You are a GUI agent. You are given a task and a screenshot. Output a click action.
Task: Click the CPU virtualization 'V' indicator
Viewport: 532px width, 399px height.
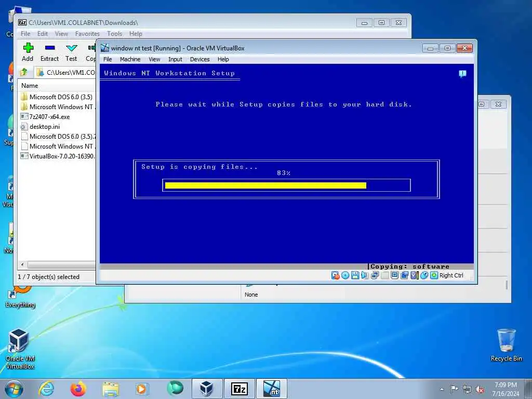(x=414, y=275)
